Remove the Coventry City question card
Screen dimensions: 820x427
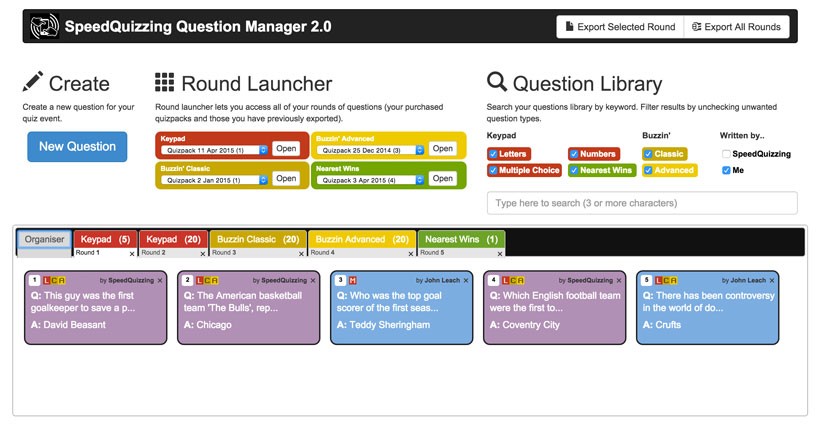point(619,281)
